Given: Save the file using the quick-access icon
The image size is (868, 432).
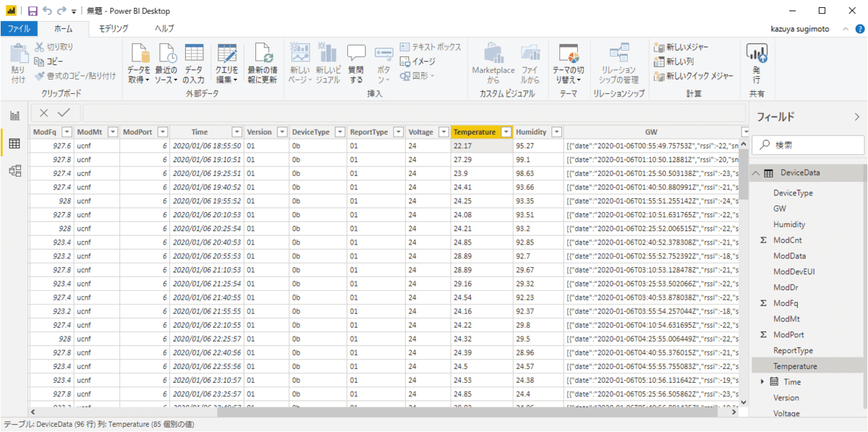Looking at the screenshot, I should [x=33, y=11].
